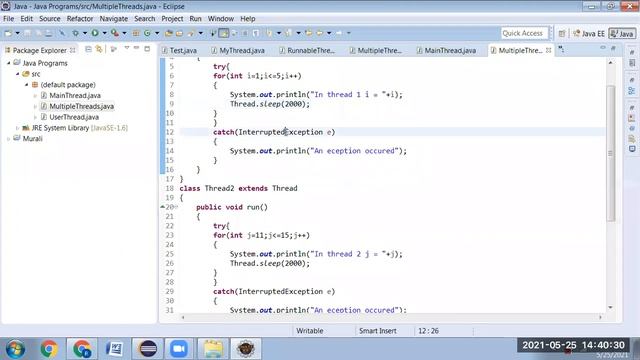
Task: Click the Debug bug icon in the toolbar
Action: click(x=75, y=33)
